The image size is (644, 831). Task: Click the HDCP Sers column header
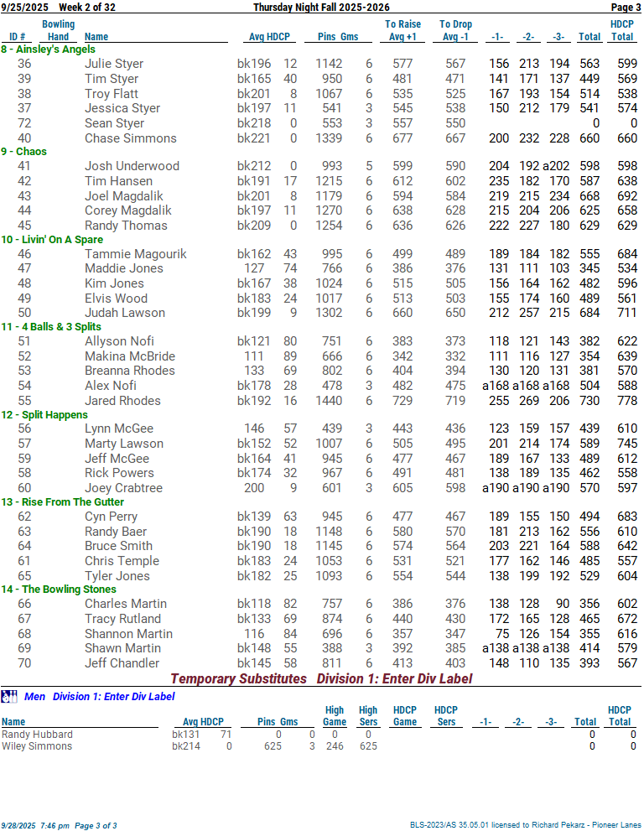[x=446, y=716]
